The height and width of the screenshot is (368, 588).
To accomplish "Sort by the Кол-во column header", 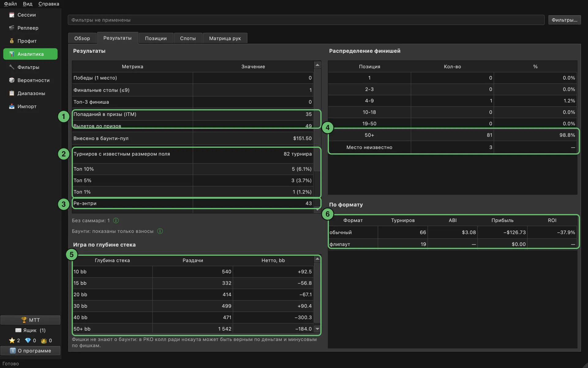I will pyautogui.click(x=452, y=67).
